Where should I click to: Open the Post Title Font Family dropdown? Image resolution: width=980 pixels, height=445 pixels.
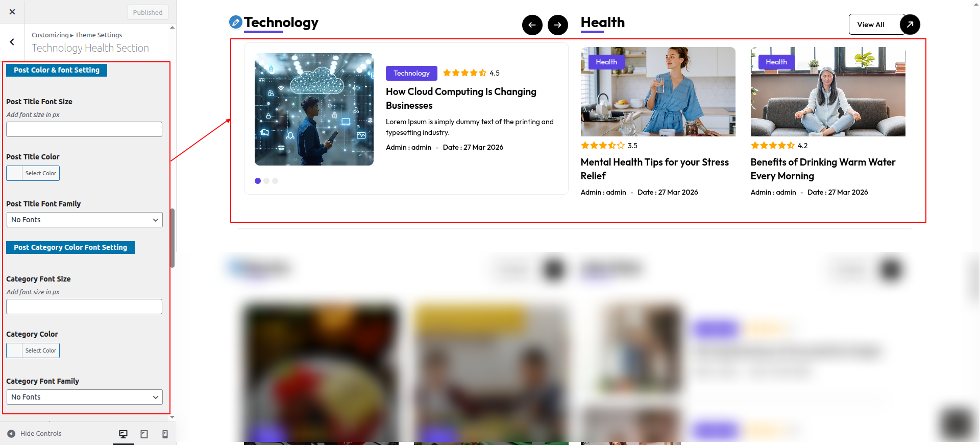tap(84, 220)
